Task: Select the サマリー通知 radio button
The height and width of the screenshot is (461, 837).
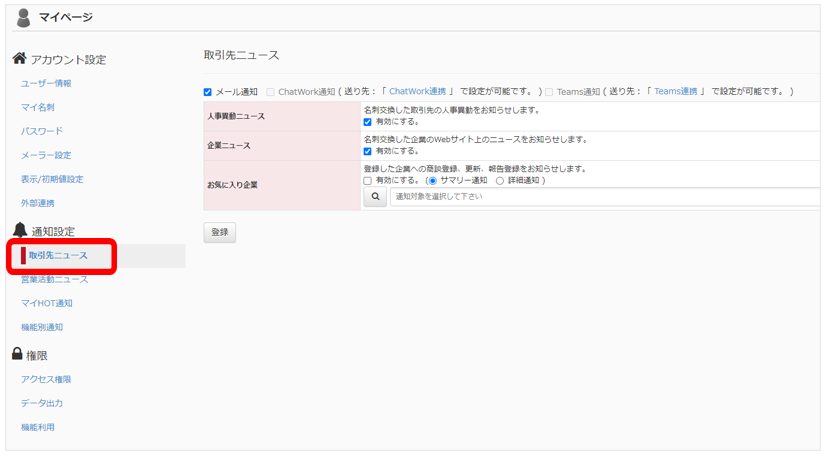Action: click(433, 181)
